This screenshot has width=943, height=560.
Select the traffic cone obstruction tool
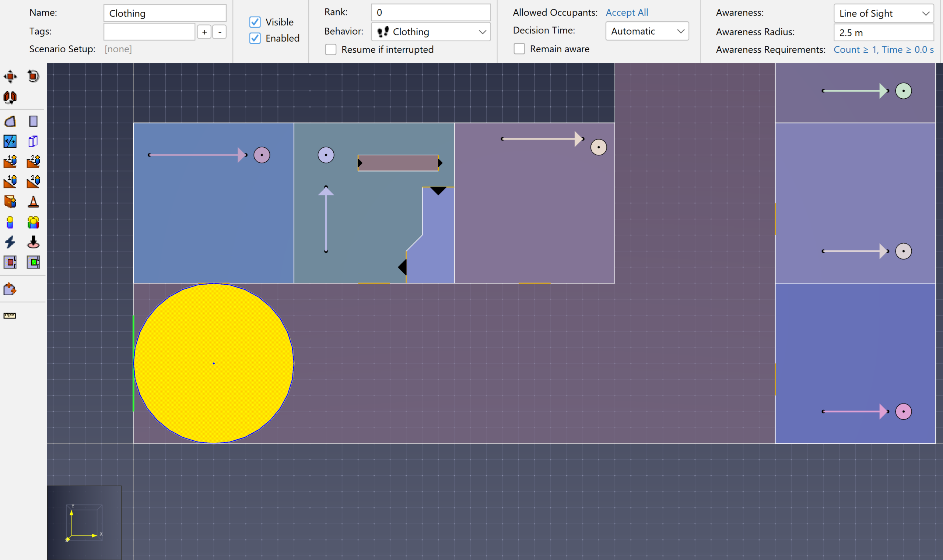33,202
